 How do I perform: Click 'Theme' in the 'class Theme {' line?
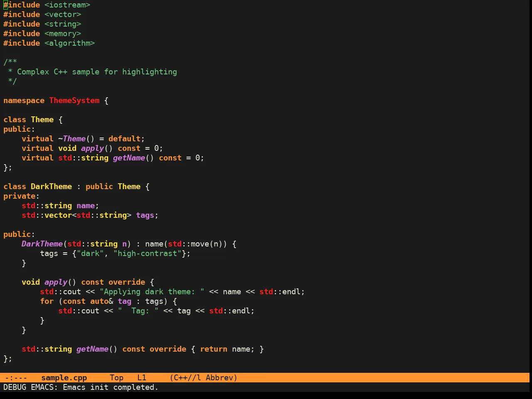[x=42, y=120]
